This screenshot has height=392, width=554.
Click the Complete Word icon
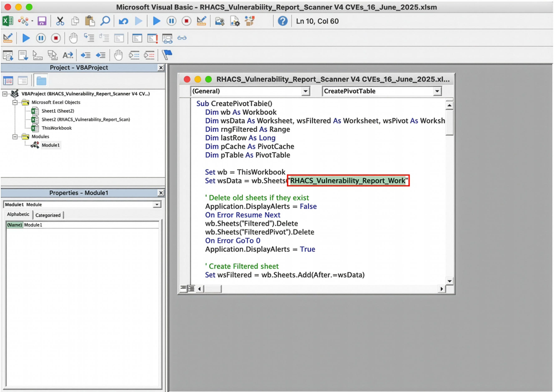coord(68,55)
